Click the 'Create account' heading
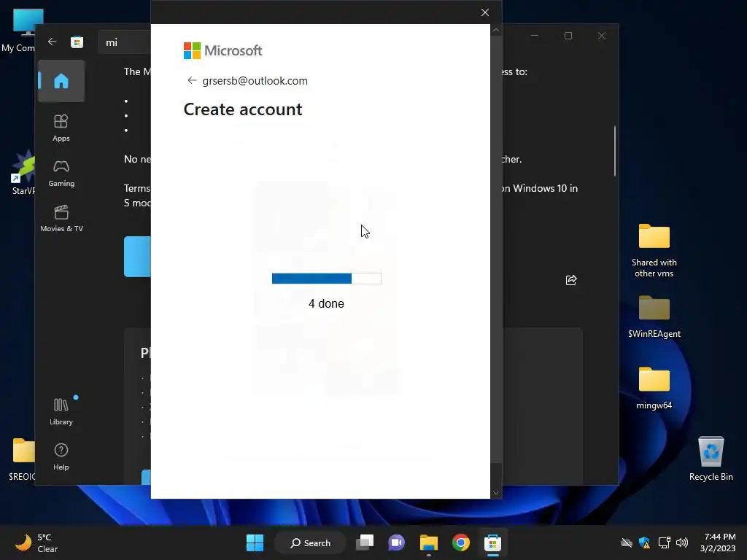The width and height of the screenshot is (747, 560). click(243, 109)
